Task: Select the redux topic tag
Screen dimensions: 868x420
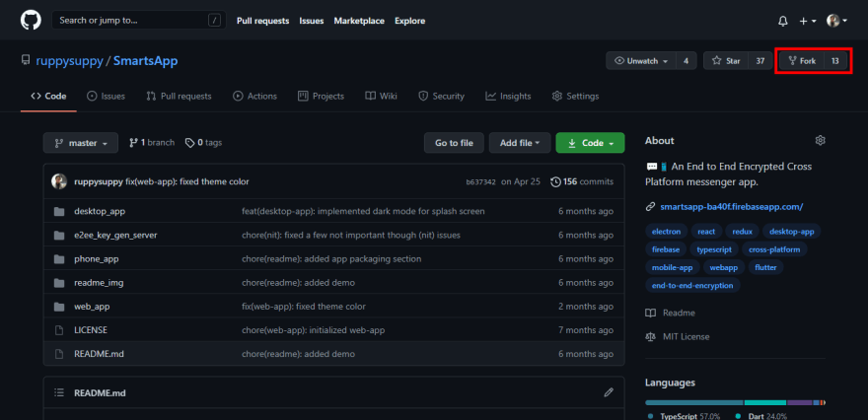Action: 743,232
